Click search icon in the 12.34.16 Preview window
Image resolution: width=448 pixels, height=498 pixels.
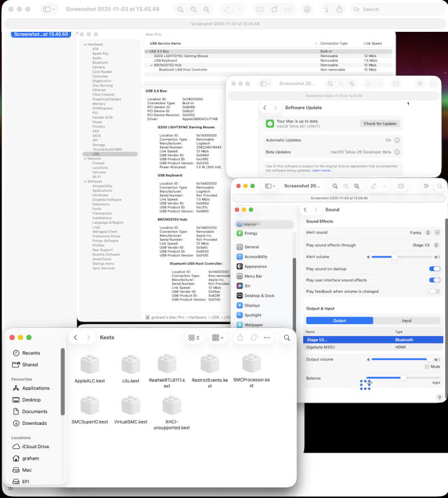433,84
